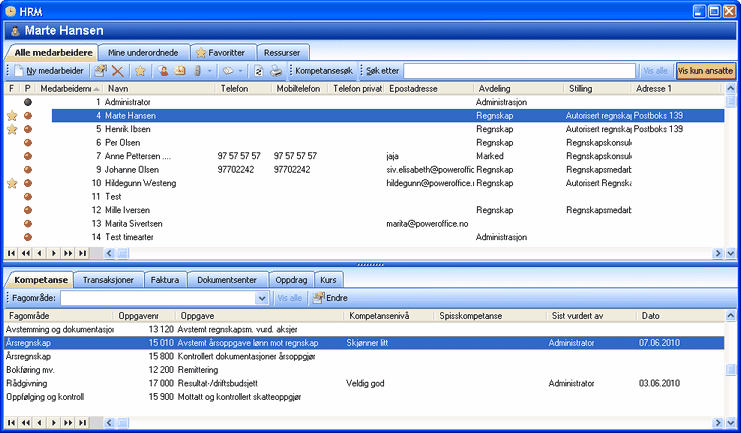Select the Bokføring mv. row

tap(364, 370)
